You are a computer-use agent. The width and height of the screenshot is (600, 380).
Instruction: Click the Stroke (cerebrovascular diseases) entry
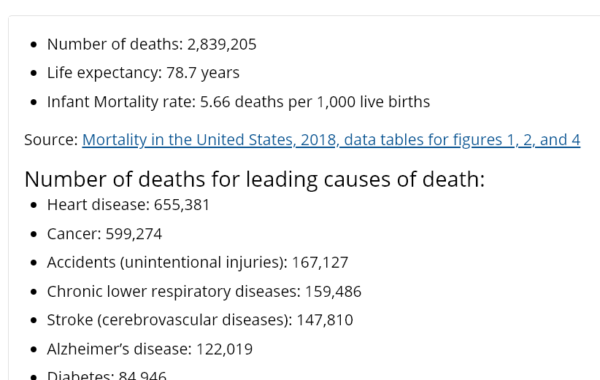(x=200, y=320)
